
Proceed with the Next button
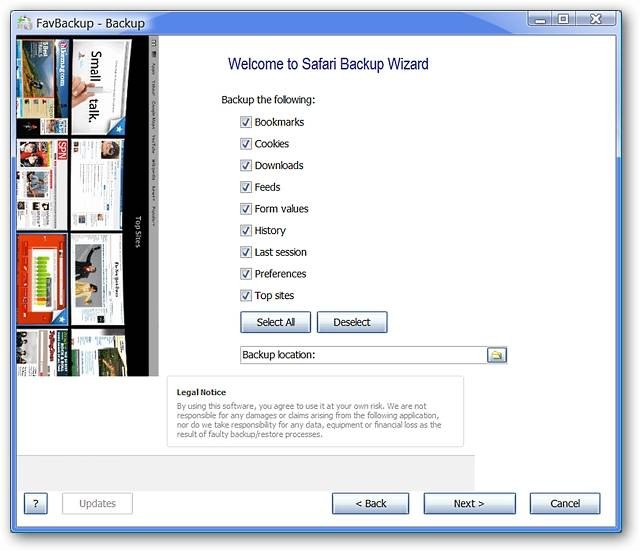click(469, 503)
